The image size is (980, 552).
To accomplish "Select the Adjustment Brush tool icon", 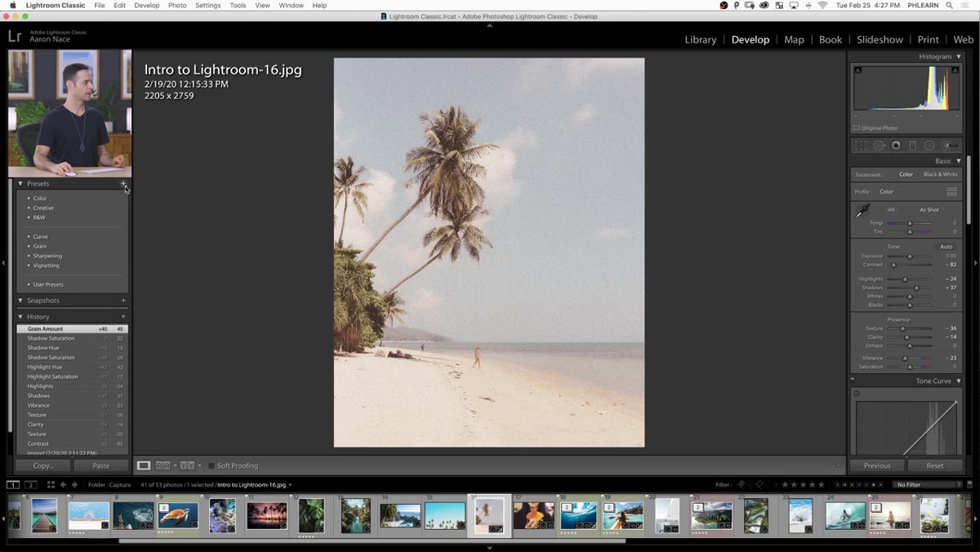I will [950, 145].
